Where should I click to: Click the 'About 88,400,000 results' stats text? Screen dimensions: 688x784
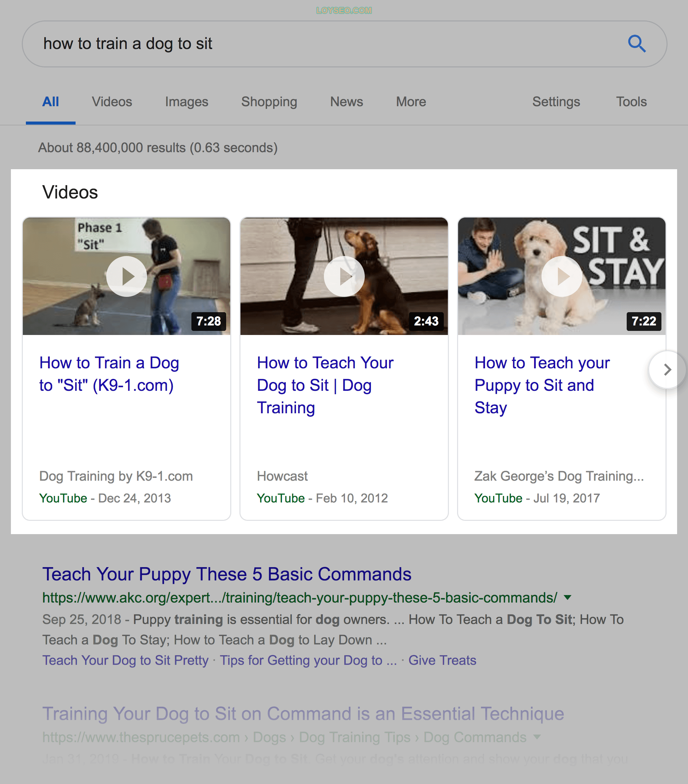158,148
